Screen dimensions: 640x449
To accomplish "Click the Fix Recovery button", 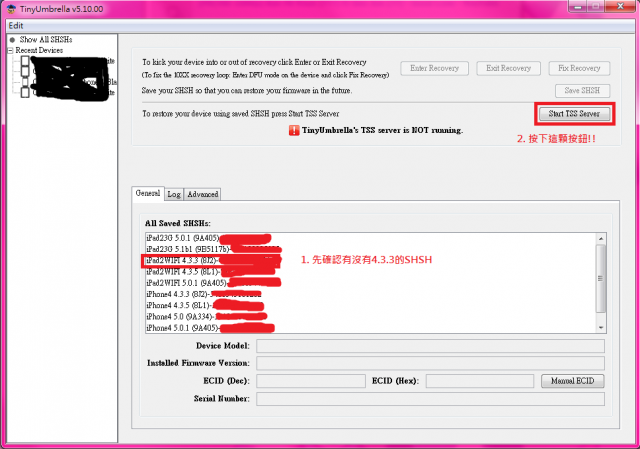I will 579,68.
